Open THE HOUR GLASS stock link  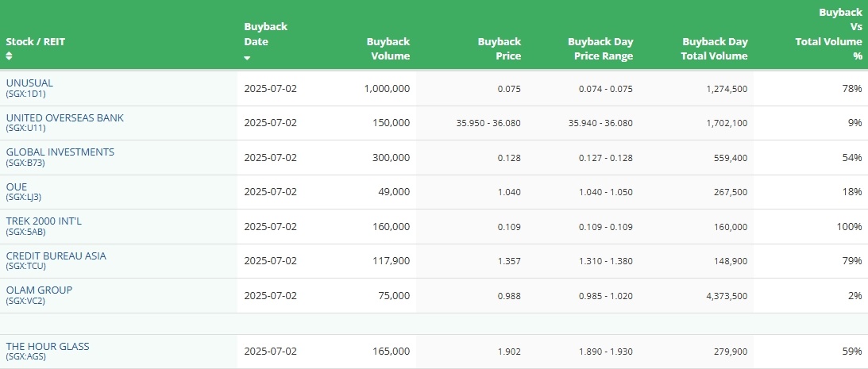[48, 346]
